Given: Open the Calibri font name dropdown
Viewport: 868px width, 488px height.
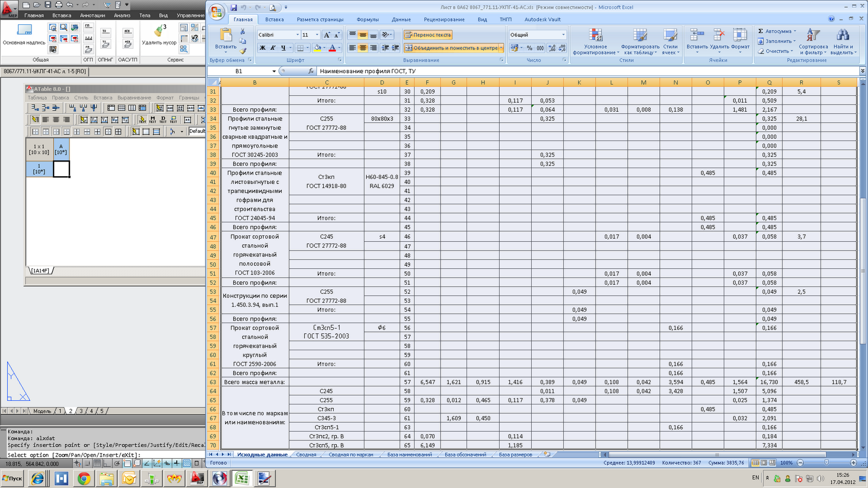Looking at the screenshot, I should [297, 35].
